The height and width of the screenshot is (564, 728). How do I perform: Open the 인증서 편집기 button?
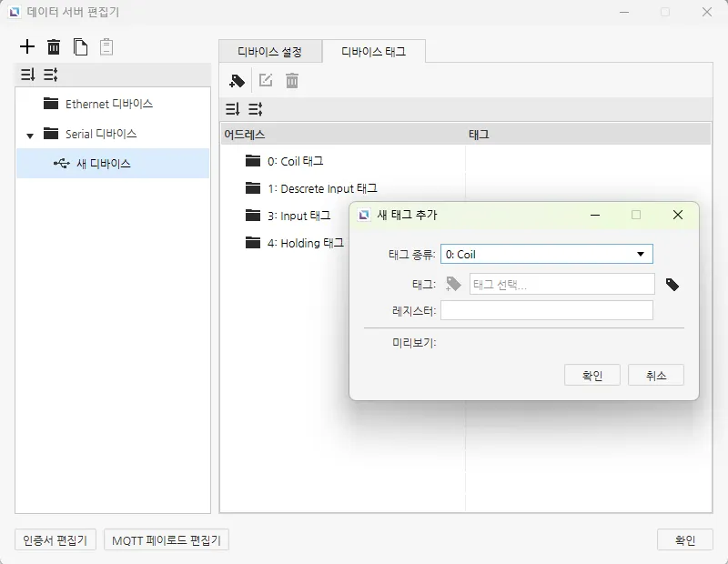pos(56,540)
